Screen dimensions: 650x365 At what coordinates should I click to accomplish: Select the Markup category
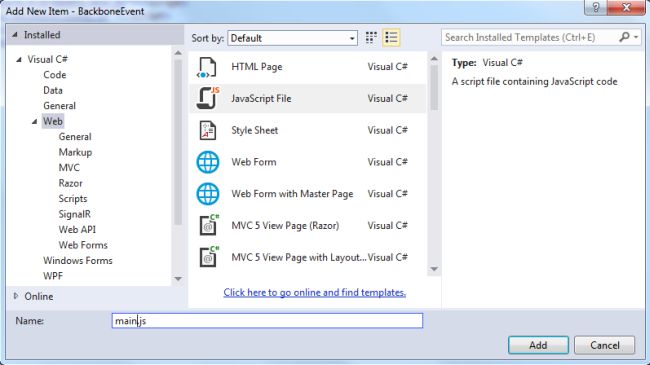[x=75, y=152]
